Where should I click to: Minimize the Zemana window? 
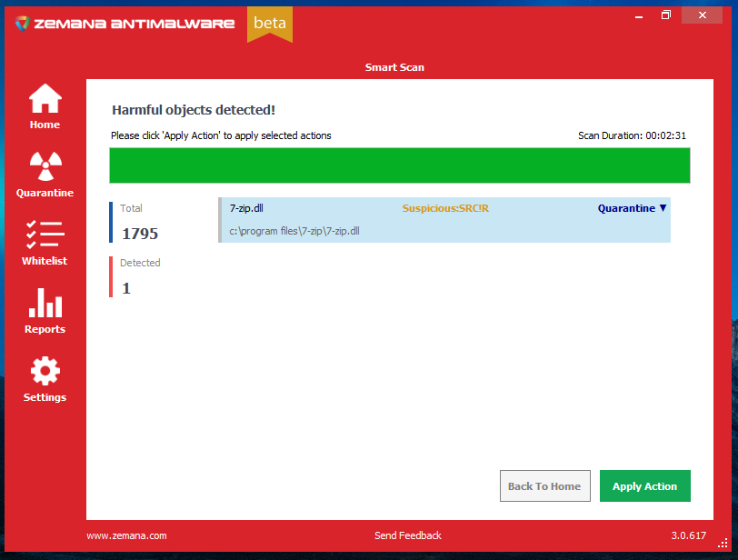pos(639,16)
